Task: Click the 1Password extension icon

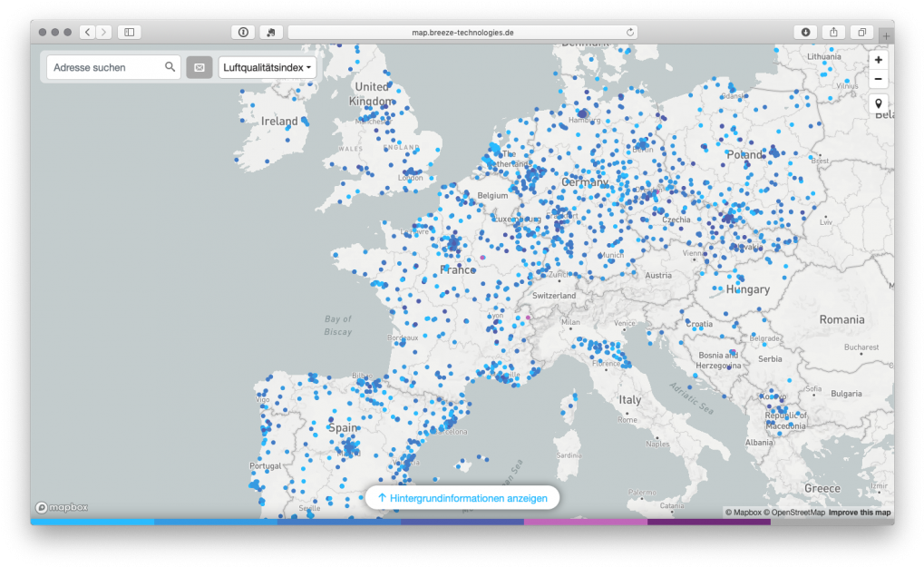Action: click(242, 32)
